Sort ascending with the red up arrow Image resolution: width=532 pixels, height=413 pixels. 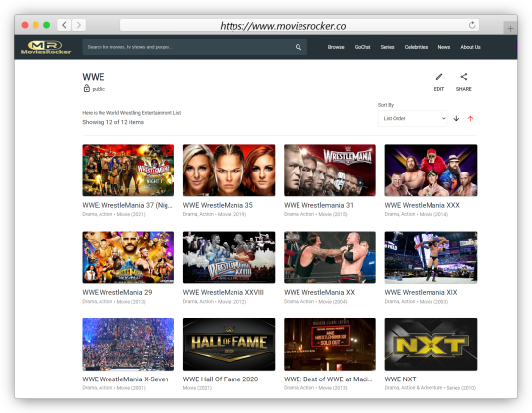pyautogui.click(x=470, y=119)
